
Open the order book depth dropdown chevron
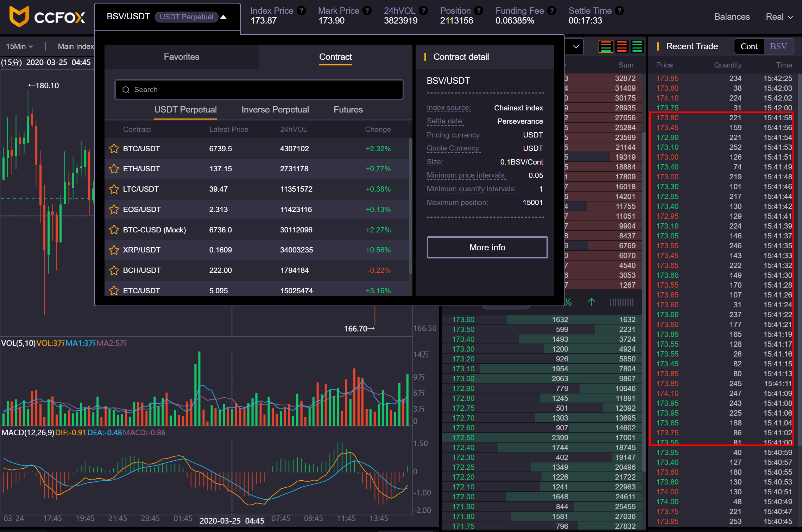576,46
